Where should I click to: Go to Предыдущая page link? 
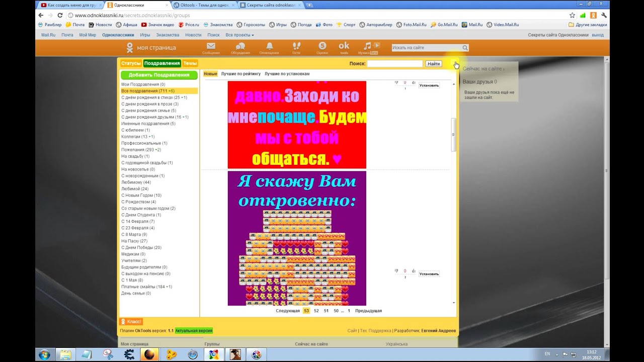click(368, 311)
